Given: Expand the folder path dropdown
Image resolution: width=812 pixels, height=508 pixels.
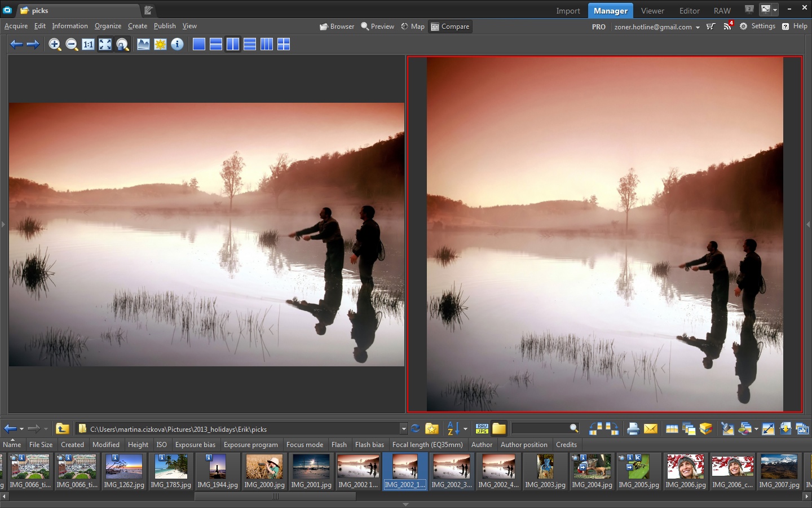Looking at the screenshot, I should [x=403, y=429].
